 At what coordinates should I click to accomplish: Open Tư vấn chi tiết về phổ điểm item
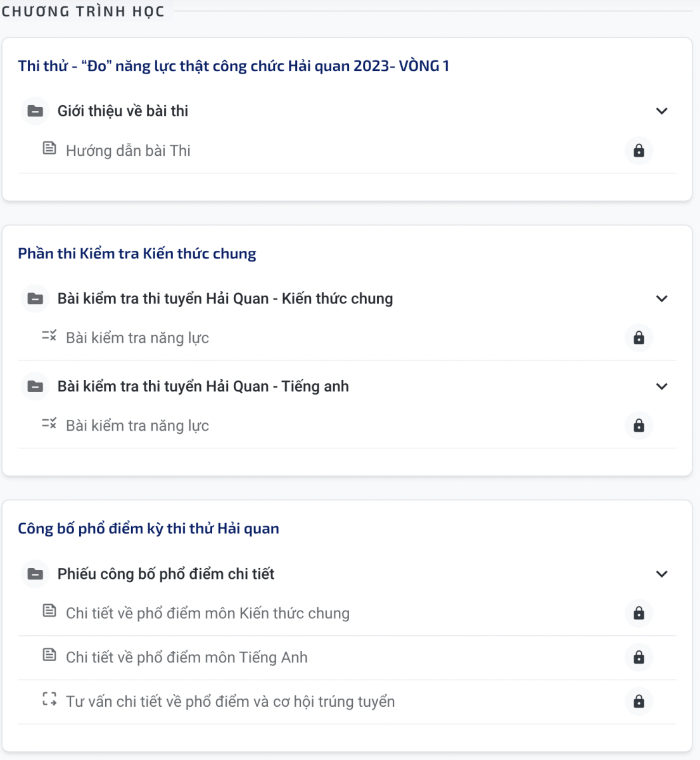tap(231, 702)
